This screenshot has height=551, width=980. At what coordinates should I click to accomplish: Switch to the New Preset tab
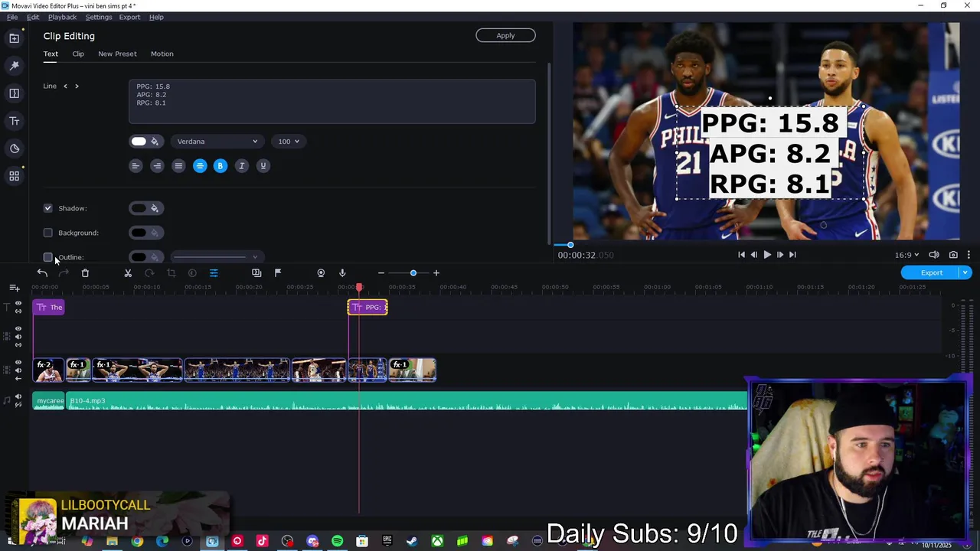coord(117,54)
